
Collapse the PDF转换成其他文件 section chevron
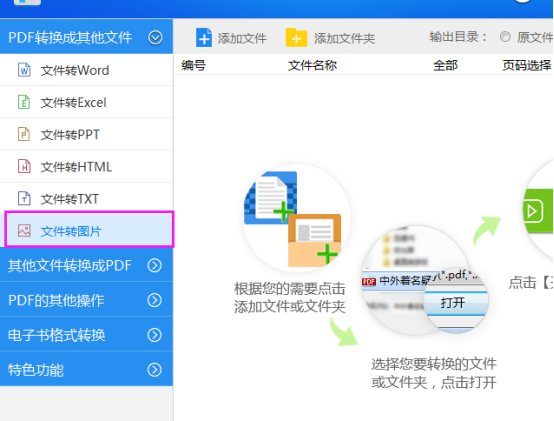tap(155, 37)
